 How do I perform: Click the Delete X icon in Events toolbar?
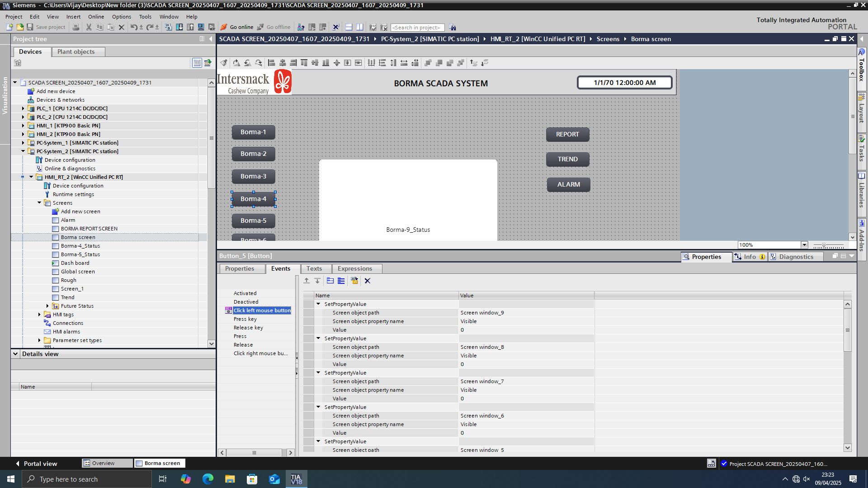pyautogui.click(x=368, y=281)
